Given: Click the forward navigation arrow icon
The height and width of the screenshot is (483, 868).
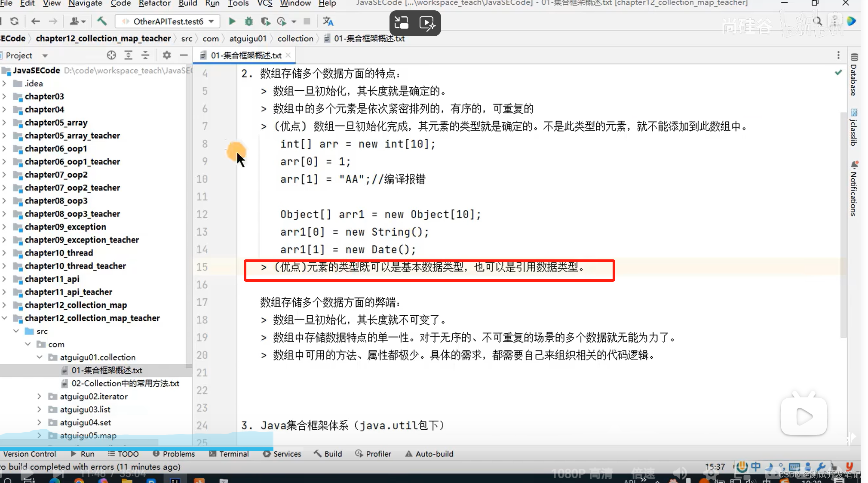Looking at the screenshot, I should (x=53, y=22).
